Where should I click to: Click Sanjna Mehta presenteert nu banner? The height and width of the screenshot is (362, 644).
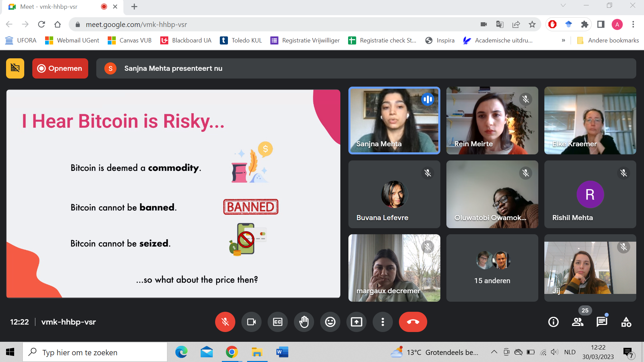coord(366,68)
